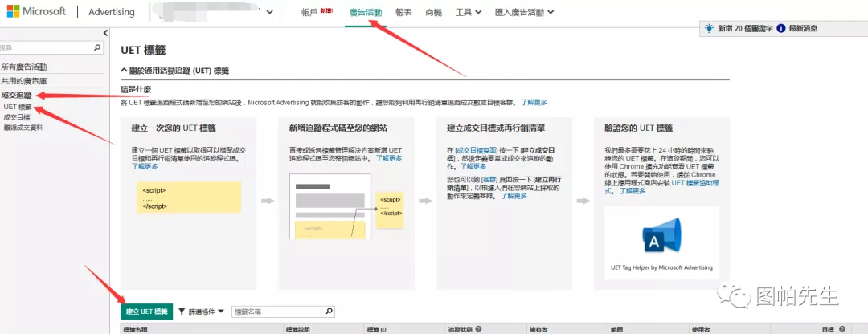
Task: Click help icon next to 追蹤狀態 column
Action: [478, 329]
